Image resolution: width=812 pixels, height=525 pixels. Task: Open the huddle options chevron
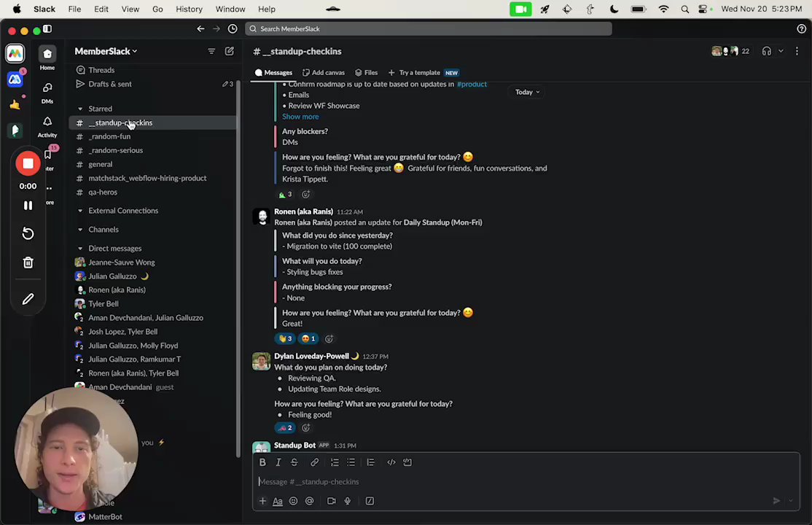click(781, 51)
